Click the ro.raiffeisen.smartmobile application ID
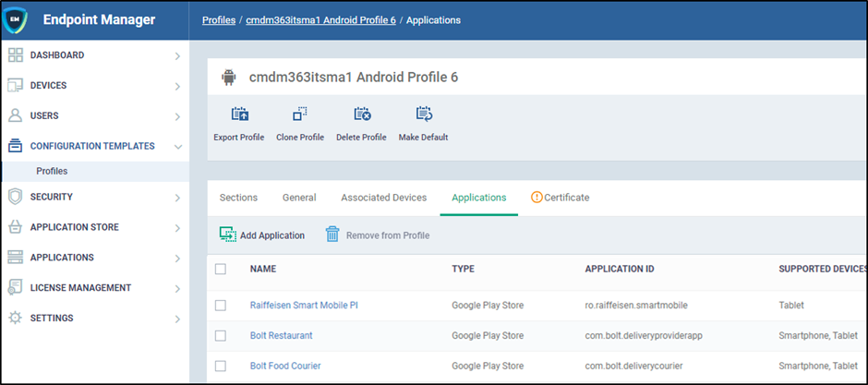 [x=636, y=305]
